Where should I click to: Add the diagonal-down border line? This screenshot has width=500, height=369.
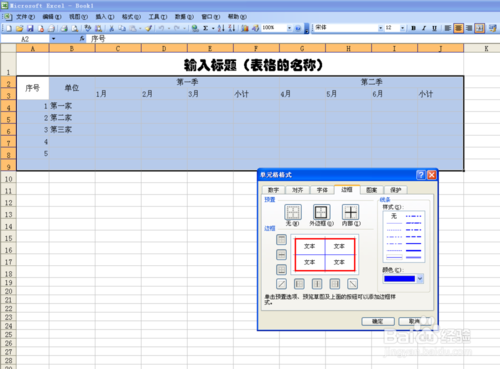click(x=352, y=284)
